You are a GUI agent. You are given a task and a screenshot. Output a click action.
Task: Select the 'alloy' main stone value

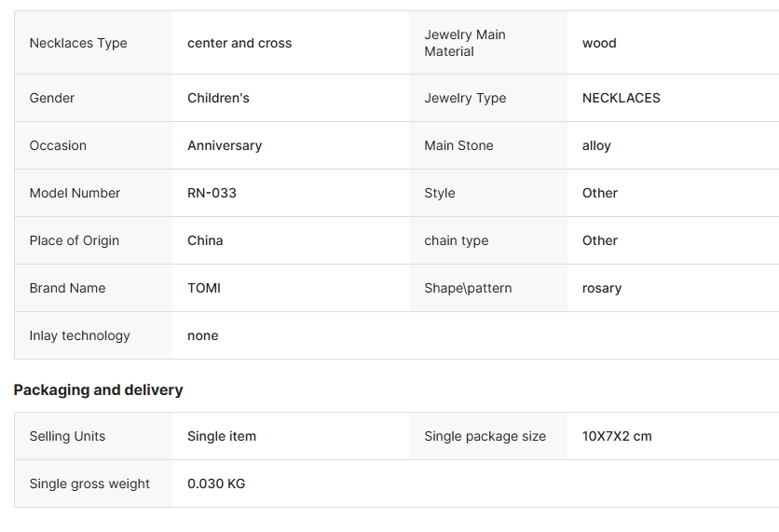tap(596, 145)
